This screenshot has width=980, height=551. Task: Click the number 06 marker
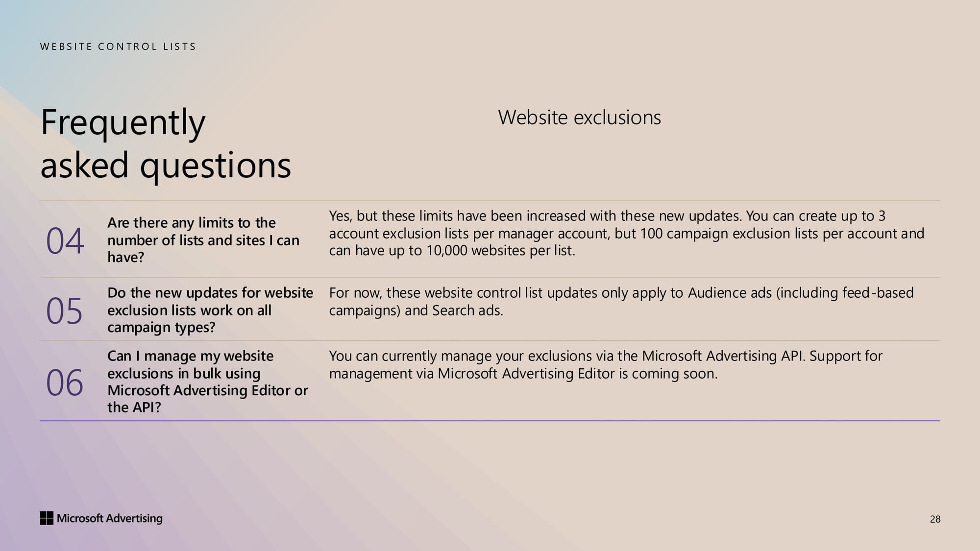pyautogui.click(x=65, y=383)
